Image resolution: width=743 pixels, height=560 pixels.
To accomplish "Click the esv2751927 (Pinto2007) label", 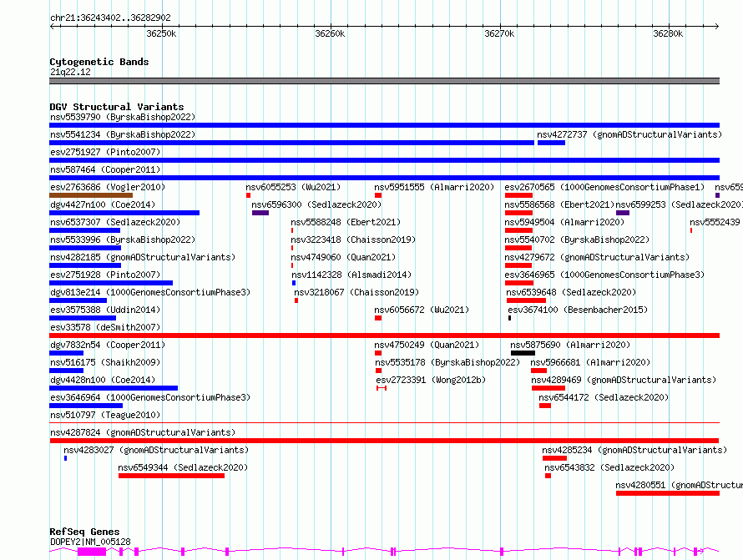I will [x=105, y=152].
